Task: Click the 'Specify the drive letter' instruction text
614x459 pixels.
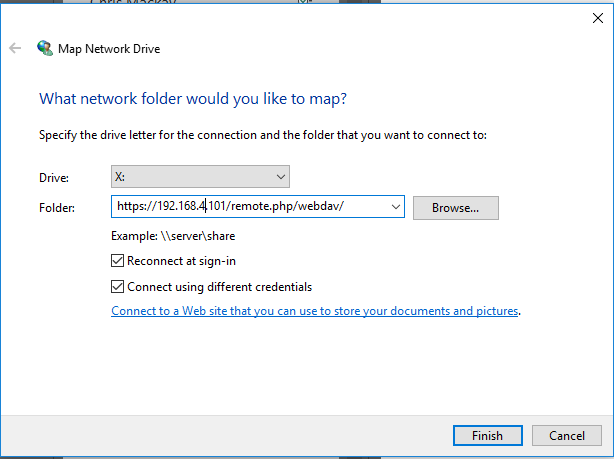Action: pyautogui.click(x=263, y=135)
